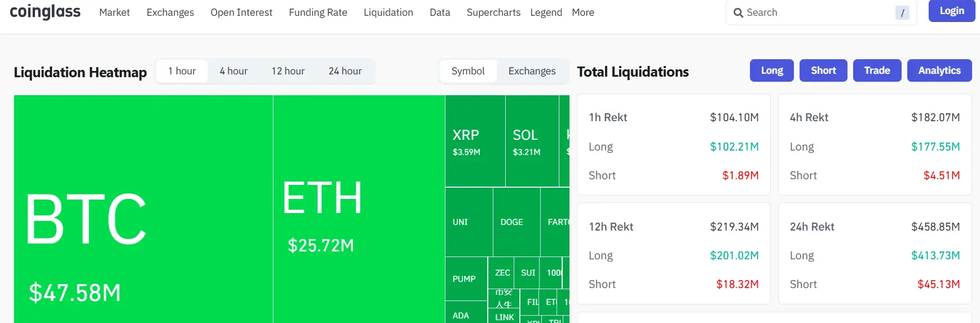Expand the Liquidation menu
The height and width of the screenshot is (323, 980).
(389, 12)
